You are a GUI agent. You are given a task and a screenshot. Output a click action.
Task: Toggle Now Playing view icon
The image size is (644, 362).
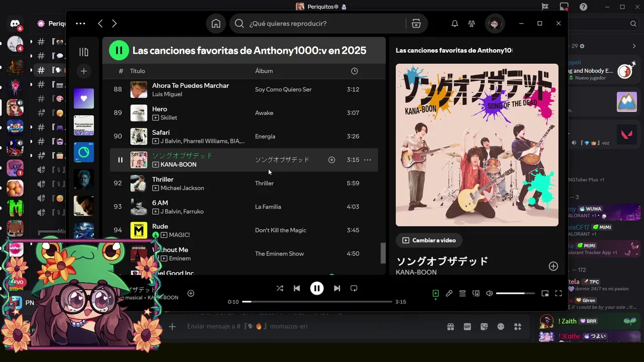(436, 294)
